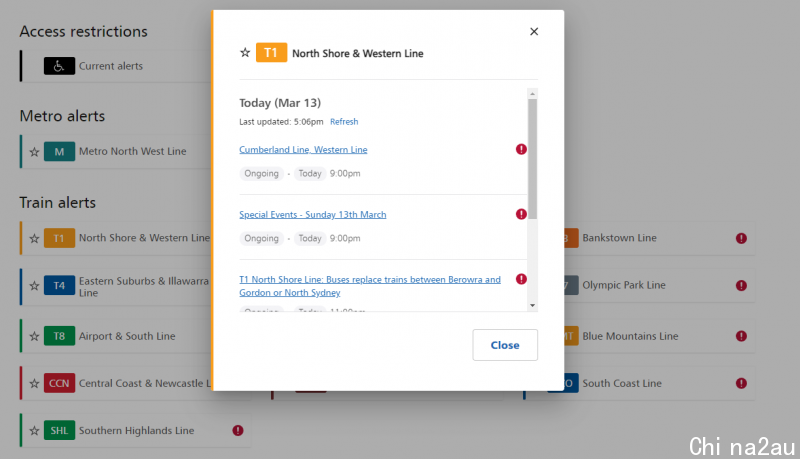Open Cumberland Line, Western Line alert
800x459 pixels.
[303, 149]
